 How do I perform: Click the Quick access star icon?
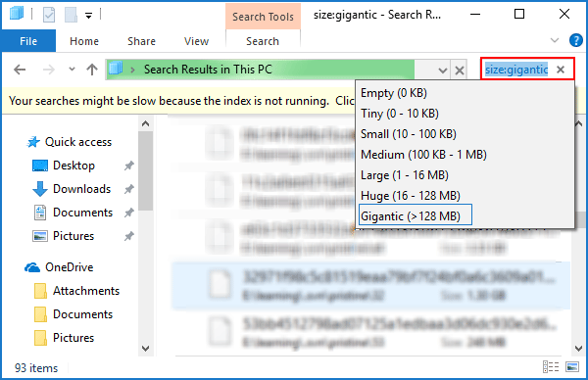tap(33, 142)
